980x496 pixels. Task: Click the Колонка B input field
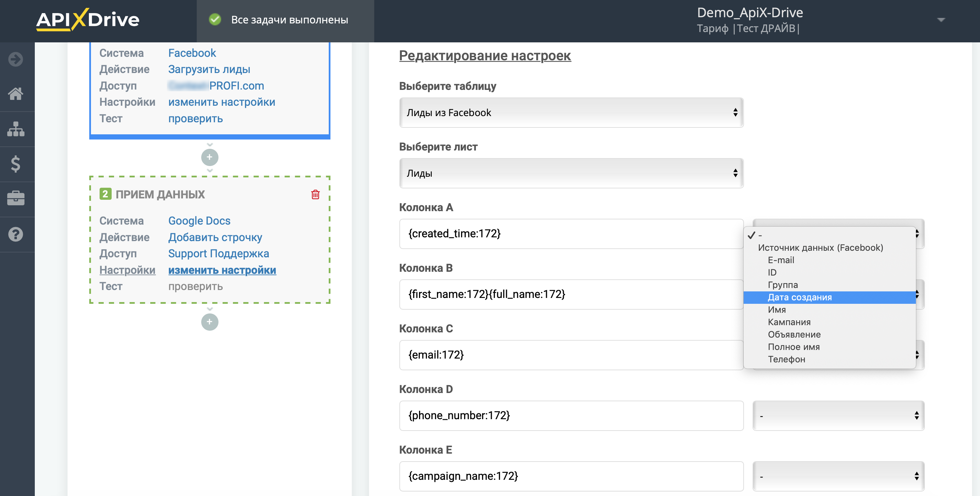[x=571, y=294]
